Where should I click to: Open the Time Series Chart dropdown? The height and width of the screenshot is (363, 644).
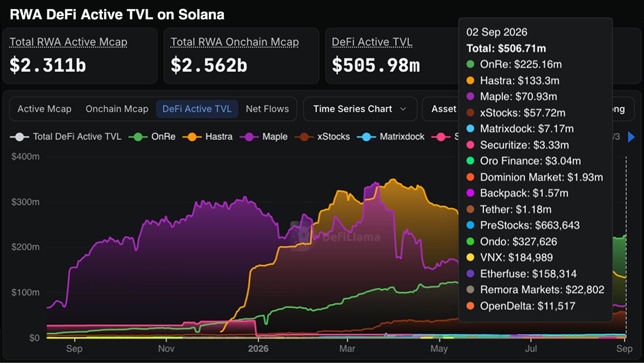point(360,109)
